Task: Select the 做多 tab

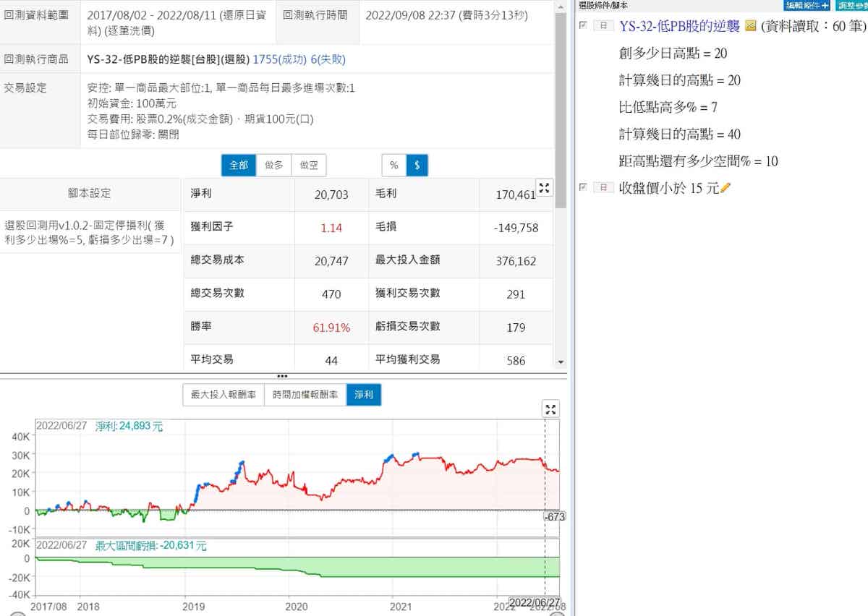Action: [274, 166]
